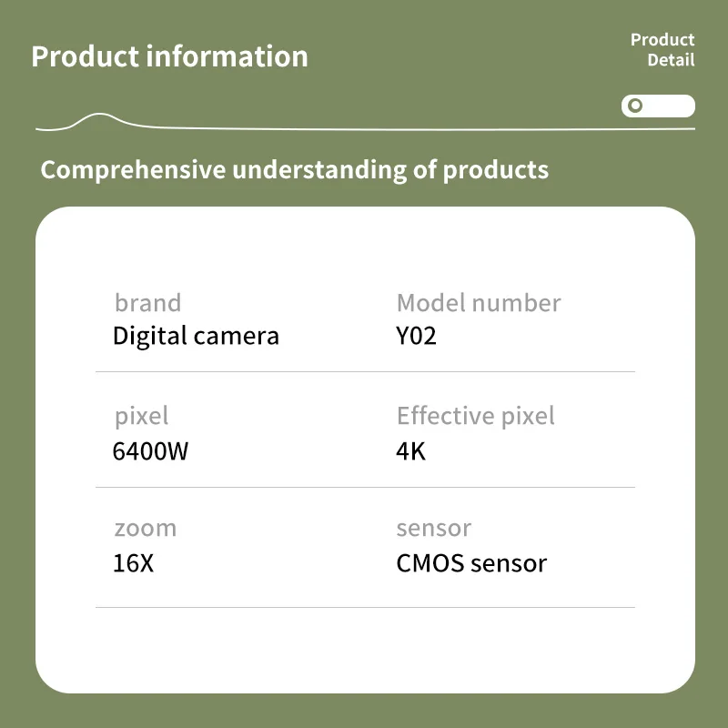This screenshot has height=728, width=728.
Task: Click the sensor label
Action: pyautogui.click(x=433, y=528)
